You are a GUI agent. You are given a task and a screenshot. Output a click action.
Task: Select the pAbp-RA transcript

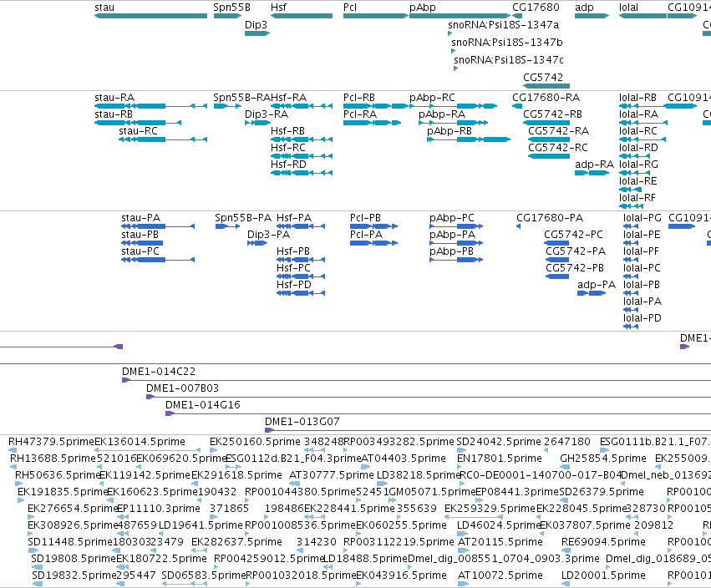tap(454, 123)
